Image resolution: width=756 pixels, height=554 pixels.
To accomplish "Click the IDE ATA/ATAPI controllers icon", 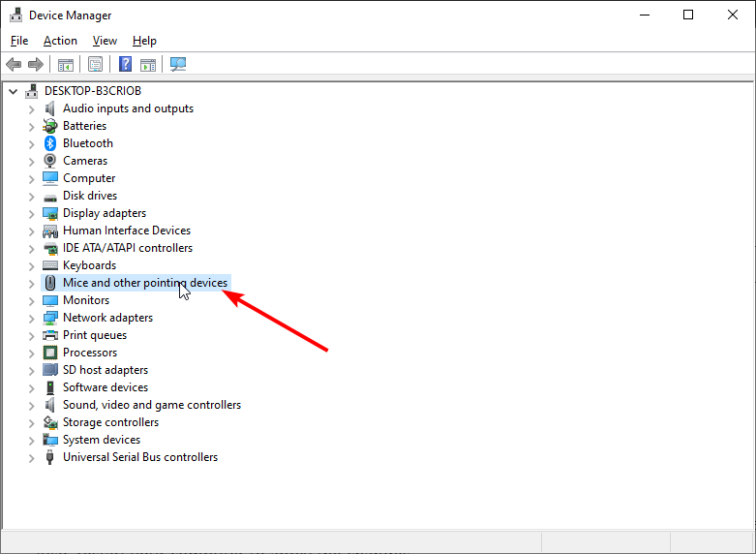I will [50, 249].
